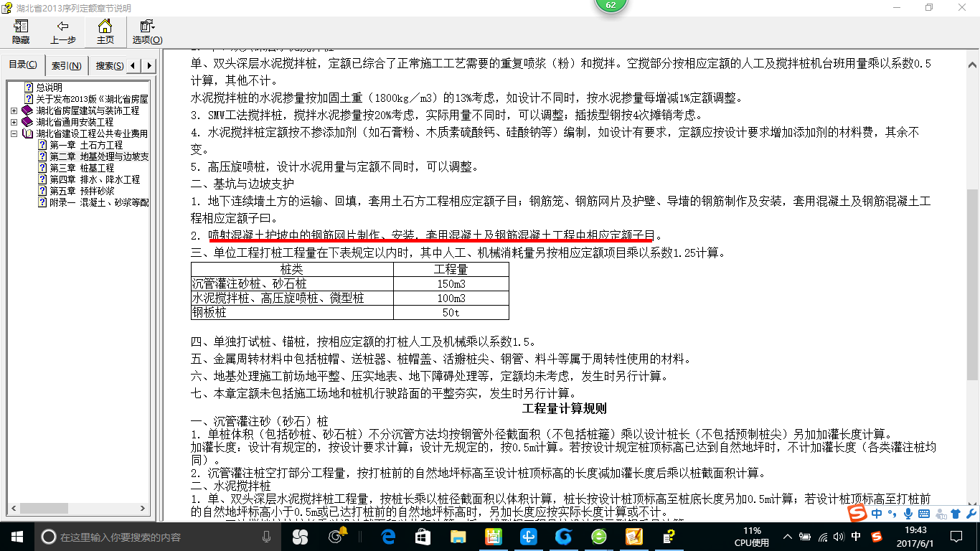
Task: Click the 水泥搅拌桩、高压旋喷桩、微型桩 cell
Action: point(292,298)
